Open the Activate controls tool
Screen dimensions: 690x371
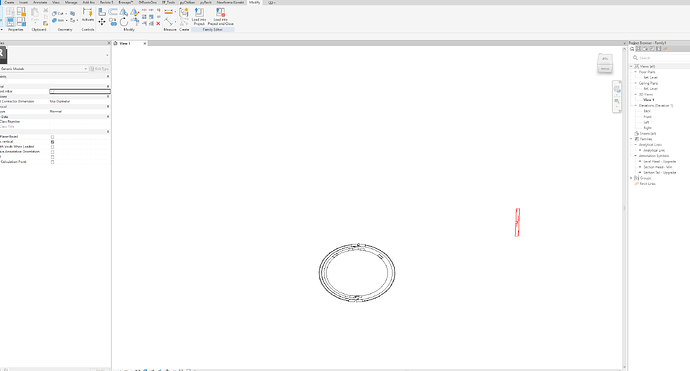88,15
